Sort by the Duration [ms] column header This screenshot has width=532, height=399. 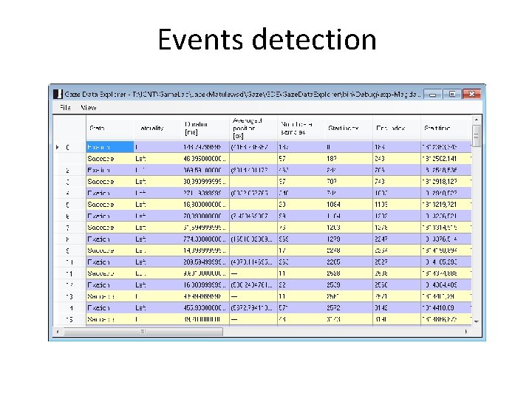tap(205, 128)
